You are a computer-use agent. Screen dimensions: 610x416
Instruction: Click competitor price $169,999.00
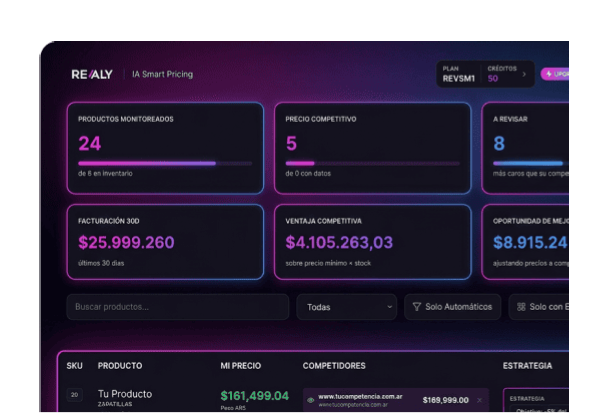tap(445, 400)
